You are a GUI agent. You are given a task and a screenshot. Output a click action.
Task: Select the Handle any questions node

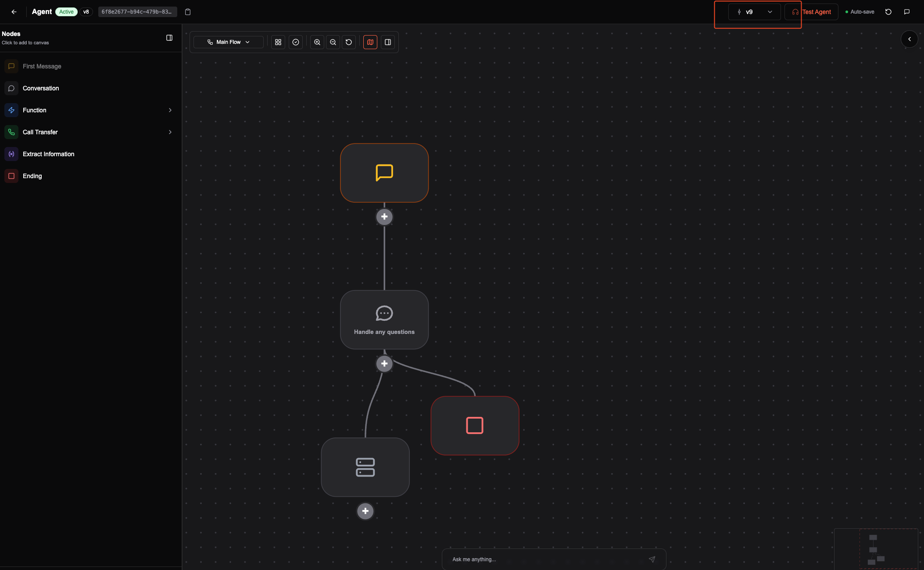tap(384, 320)
